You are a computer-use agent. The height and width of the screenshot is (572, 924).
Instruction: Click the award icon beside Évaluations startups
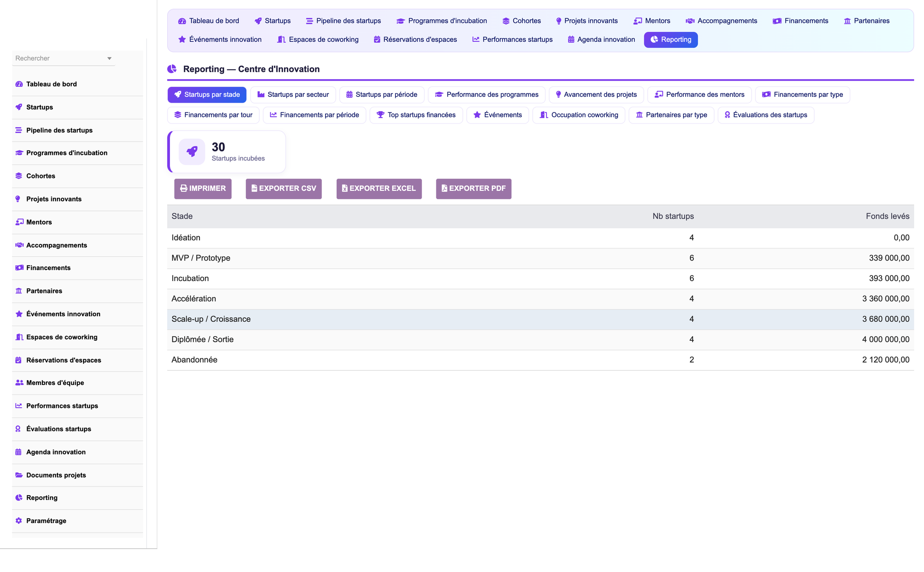coord(18,429)
